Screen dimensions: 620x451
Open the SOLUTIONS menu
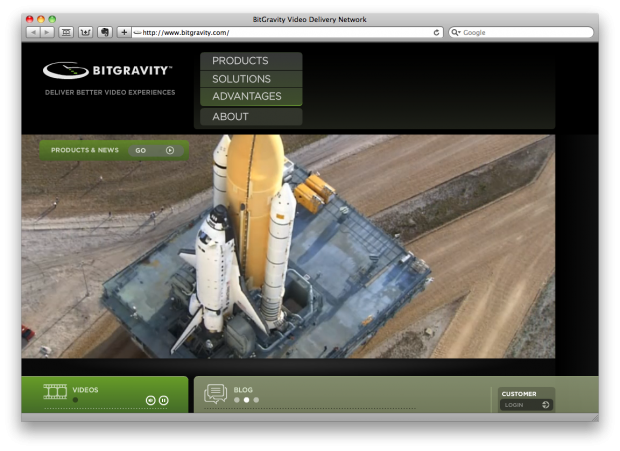251,79
